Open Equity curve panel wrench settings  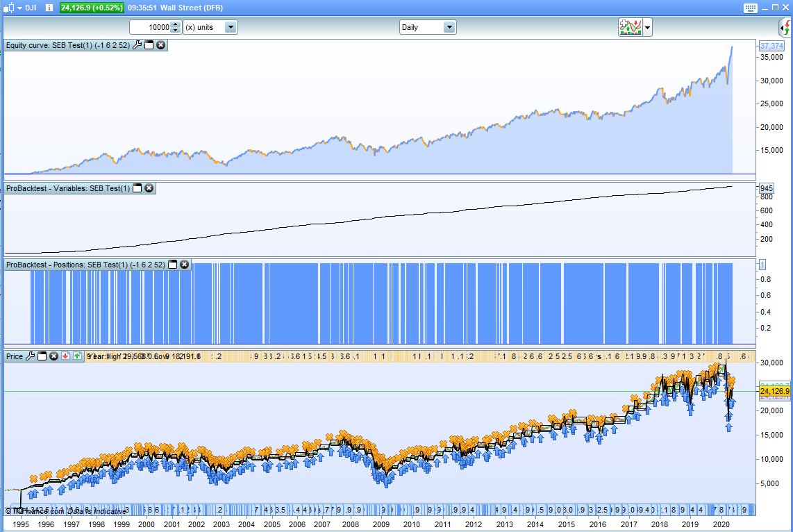pos(137,45)
